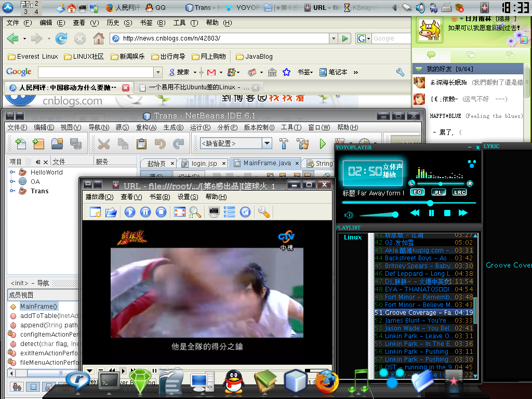Viewport: 532px width, 399px height.
Task: Toggle fullscreen in the video player toolbar
Action: (x=179, y=212)
